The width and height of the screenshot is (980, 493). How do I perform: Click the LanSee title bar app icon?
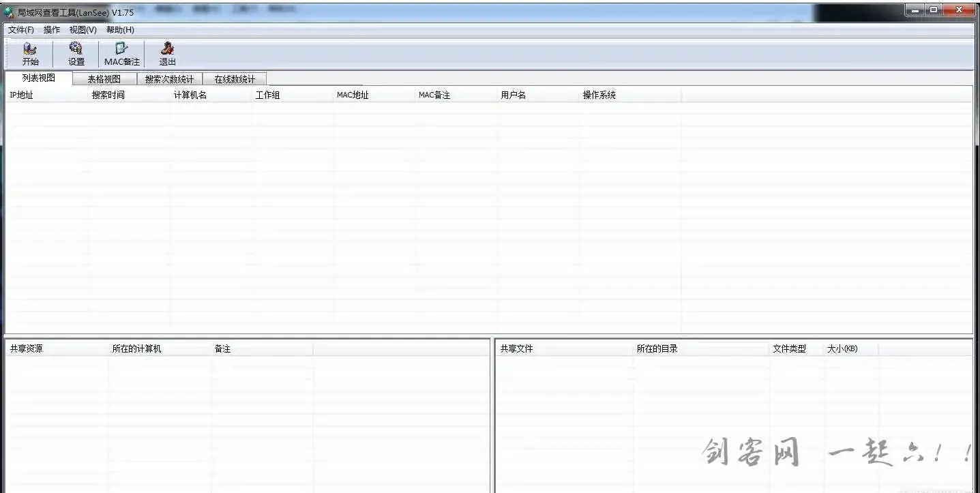9,12
